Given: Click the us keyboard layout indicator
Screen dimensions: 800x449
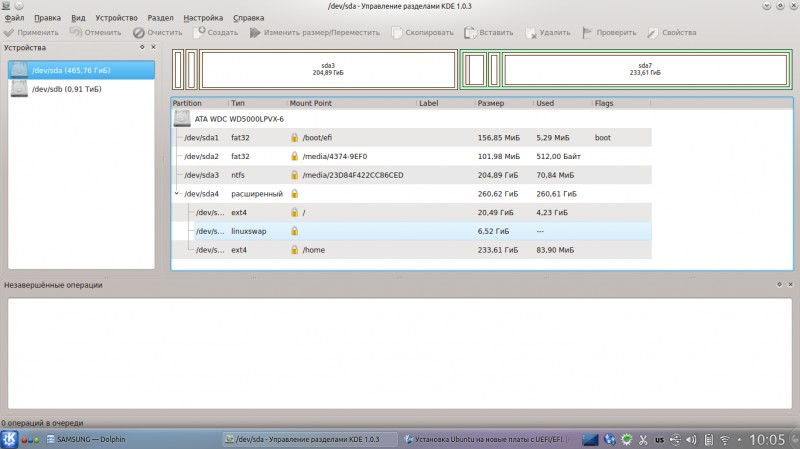Looking at the screenshot, I should click(x=659, y=439).
